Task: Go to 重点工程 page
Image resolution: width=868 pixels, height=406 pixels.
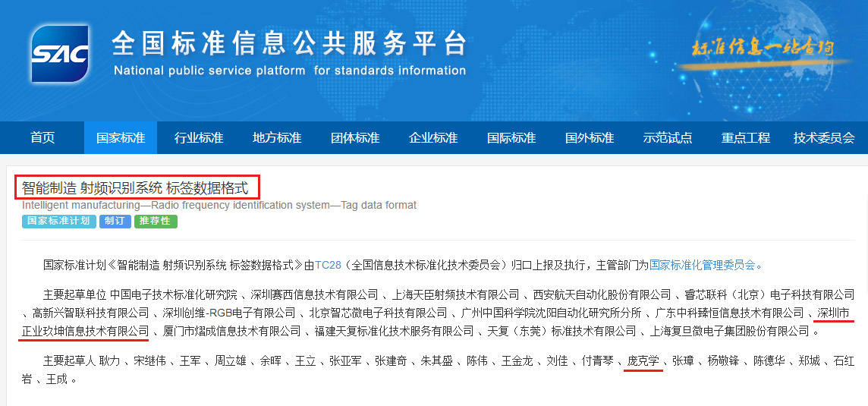Action: [746, 138]
